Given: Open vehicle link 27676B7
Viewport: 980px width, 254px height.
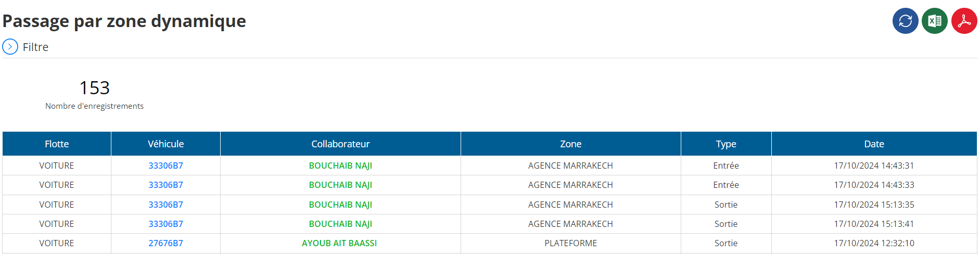Looking at the screenshot, I should [166, 243].
